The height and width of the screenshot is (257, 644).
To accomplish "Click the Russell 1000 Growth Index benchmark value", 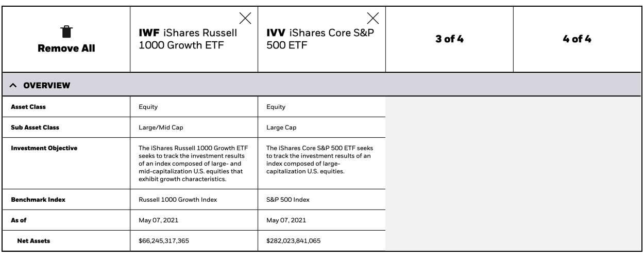I will [178, 200].
